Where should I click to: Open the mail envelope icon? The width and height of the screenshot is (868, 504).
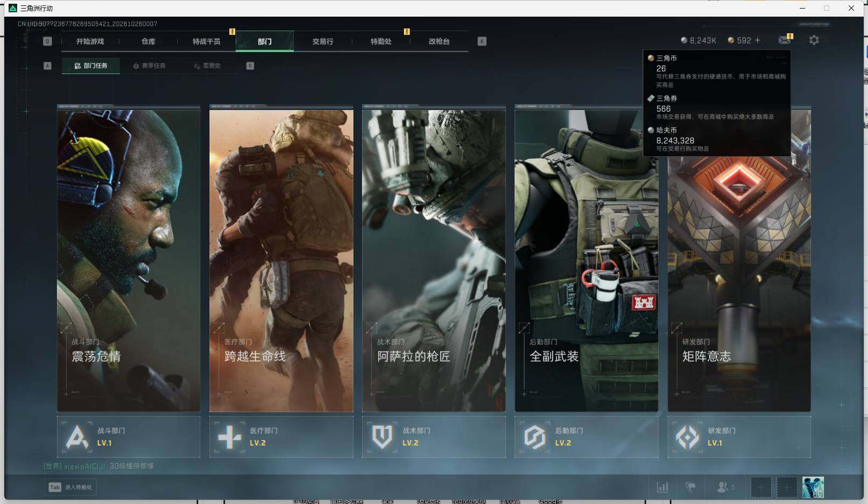click(x=784, y=40)
